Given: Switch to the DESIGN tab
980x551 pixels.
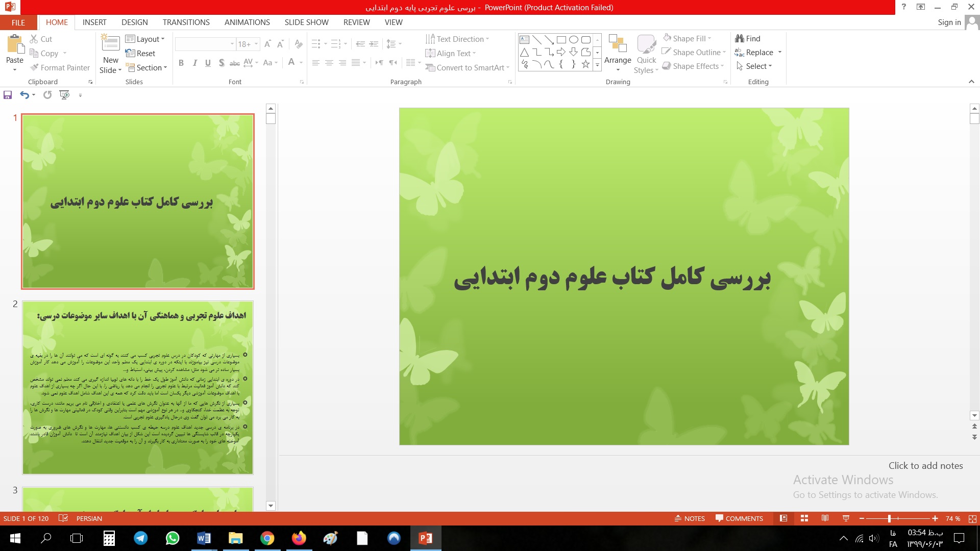Looking at the screenshot, I should tap(135, 22).
